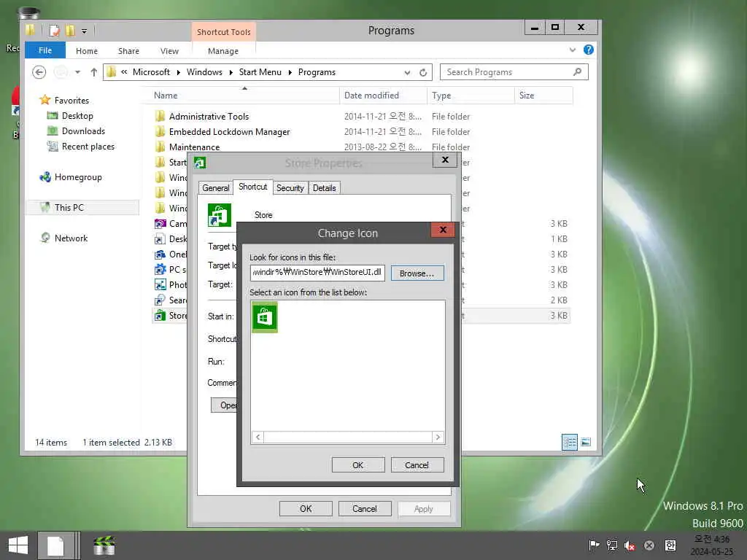Click Browse... in Change Icon dialog
747x560 pixels.
[x=417, y=273]
